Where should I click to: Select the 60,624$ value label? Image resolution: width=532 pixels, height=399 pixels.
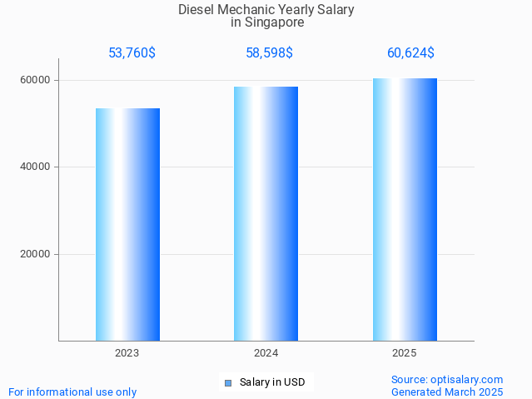[410, 53]
